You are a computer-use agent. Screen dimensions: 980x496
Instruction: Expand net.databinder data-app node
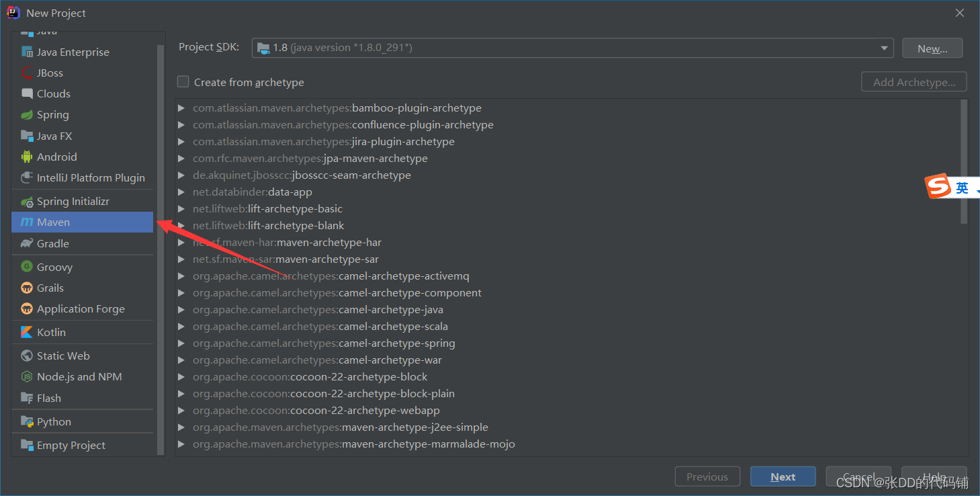tap(181, 192)
